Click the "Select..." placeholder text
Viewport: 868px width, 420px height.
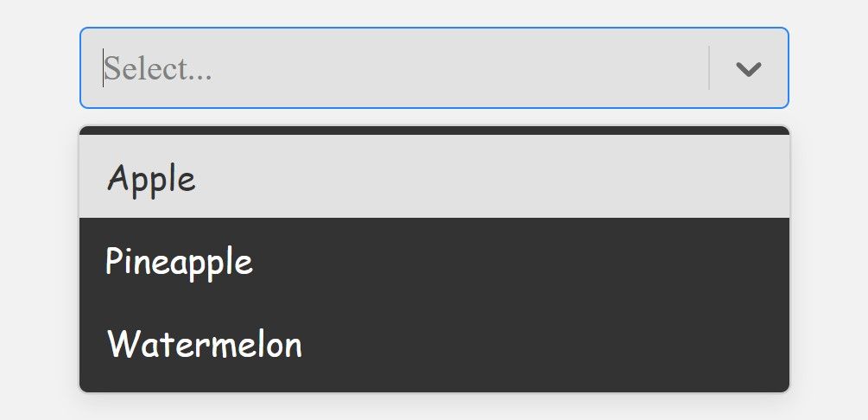(x=158, y=68)
